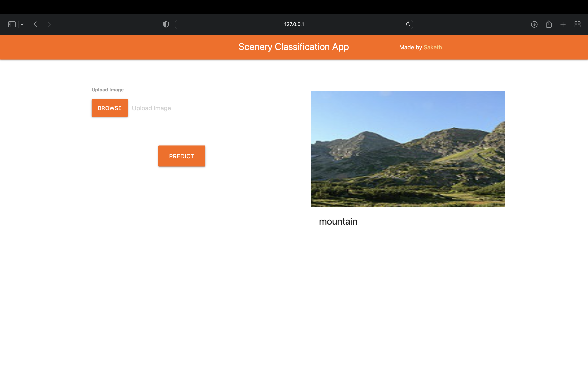Click the PREDICT button
The width and height of the screenshot is (588, 382).
(182, 156)
